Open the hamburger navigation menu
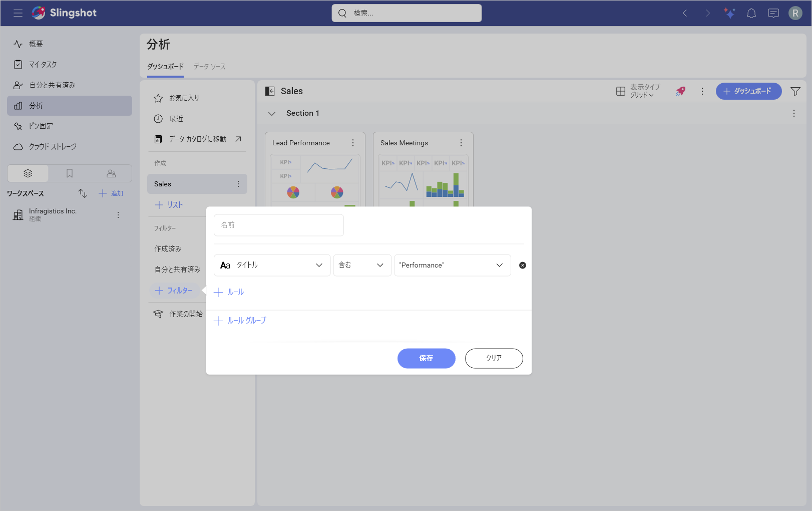812x511 pixels. coord(18,13)
